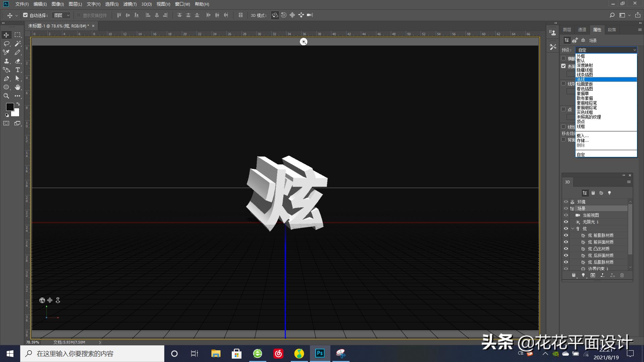Screen dimensions: 644x362
Task: Enable the 自动选择 checkbox in options bar
Action: point(25,15)
